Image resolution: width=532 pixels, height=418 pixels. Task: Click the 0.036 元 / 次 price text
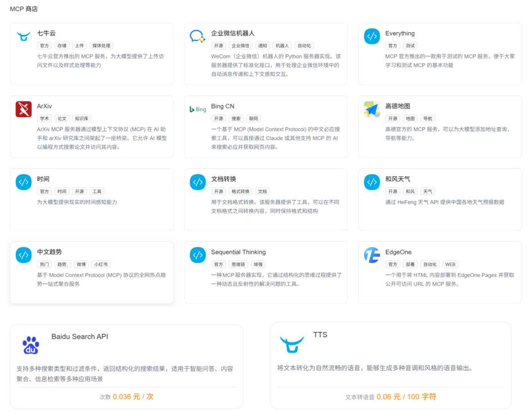tap(133, 397)
